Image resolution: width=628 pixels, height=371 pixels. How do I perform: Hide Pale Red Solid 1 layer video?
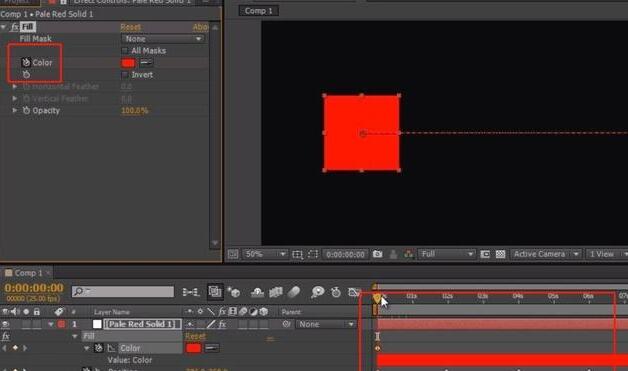click(x=6, y=324)
